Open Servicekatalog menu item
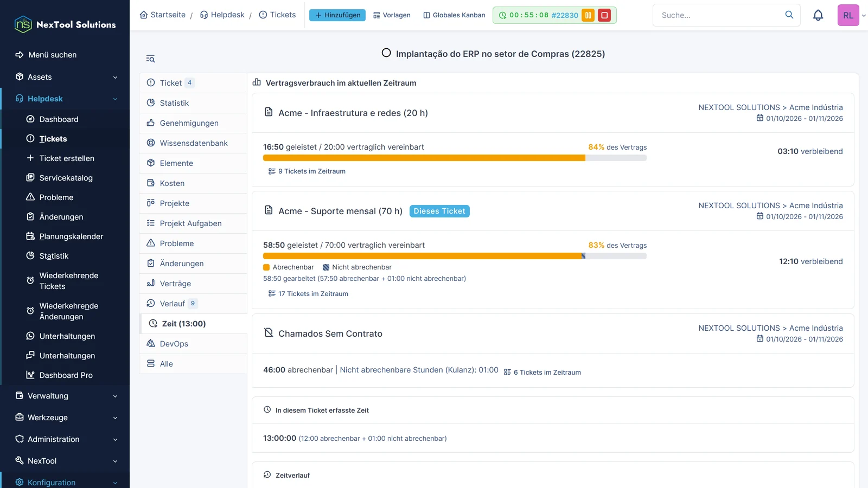This screenshot has width=868, height=488. click(x=66, y=178)
